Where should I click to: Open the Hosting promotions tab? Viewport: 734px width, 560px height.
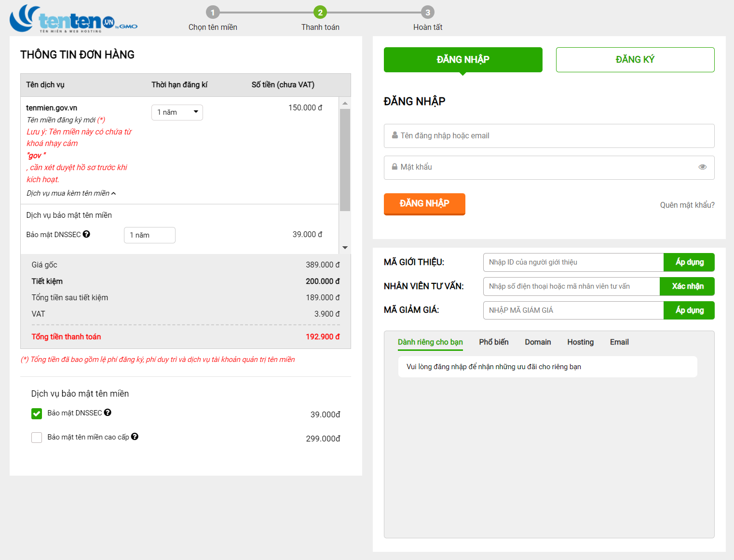[580, 342]
